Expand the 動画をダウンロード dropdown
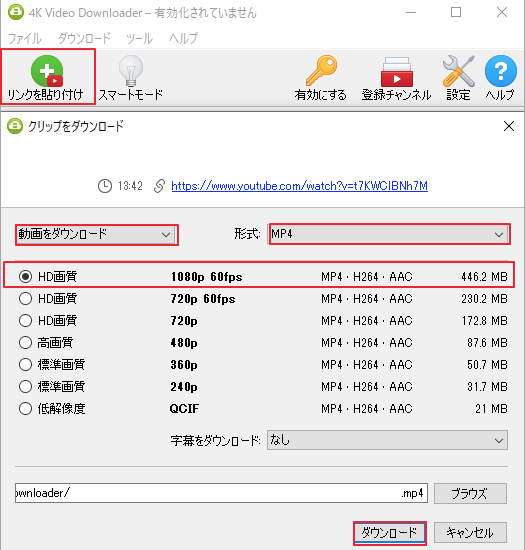Viewport: 525px width, 550px height. point(96,235)
